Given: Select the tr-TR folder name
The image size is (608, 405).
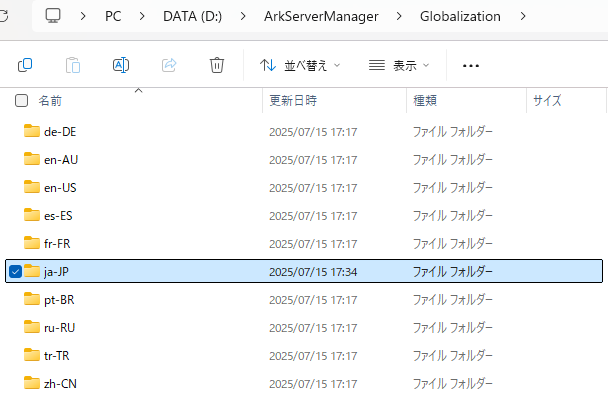Looking at the screenshot, I should click(57, 356).
